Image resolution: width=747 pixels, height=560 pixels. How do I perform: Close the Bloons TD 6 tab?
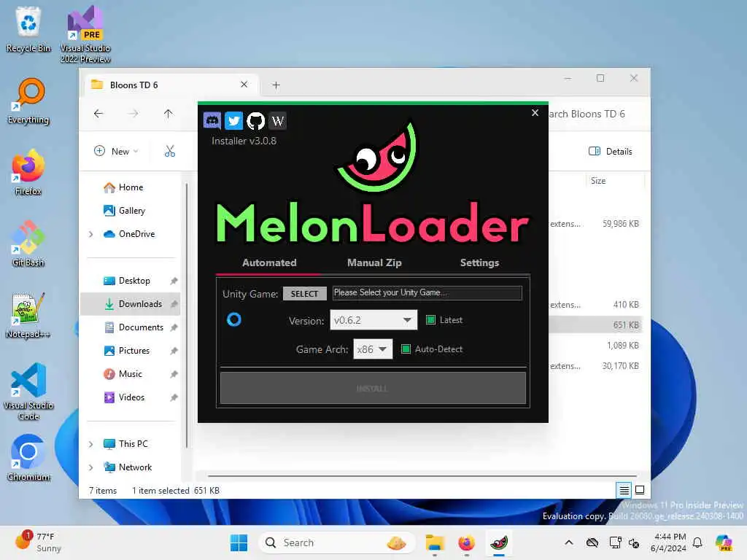point(244,85)
